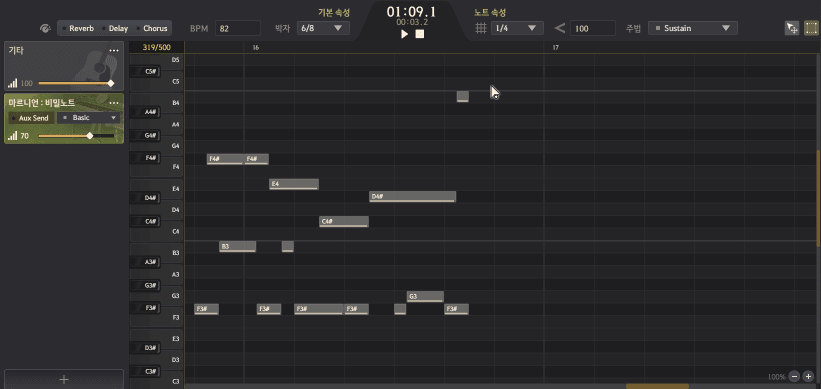
Task: Select the D4# note block
Action: pyautogui.click(x=413, y=197)
